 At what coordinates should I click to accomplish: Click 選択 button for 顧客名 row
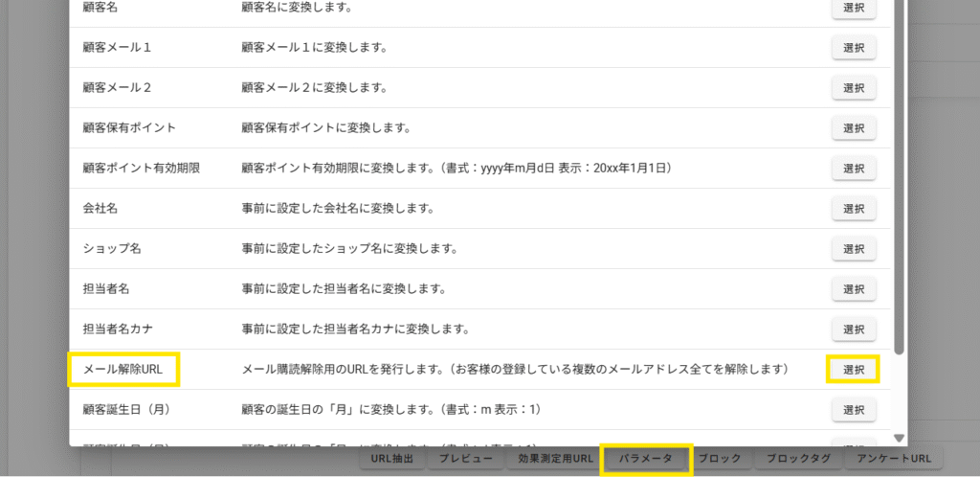853,8
